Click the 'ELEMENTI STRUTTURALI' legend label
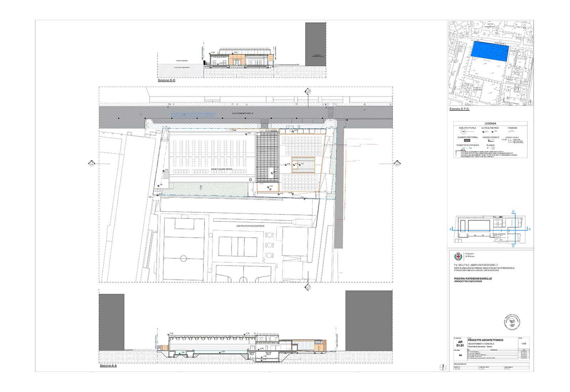The width and height of the screenshot is (570, 392). pos(468,137)
